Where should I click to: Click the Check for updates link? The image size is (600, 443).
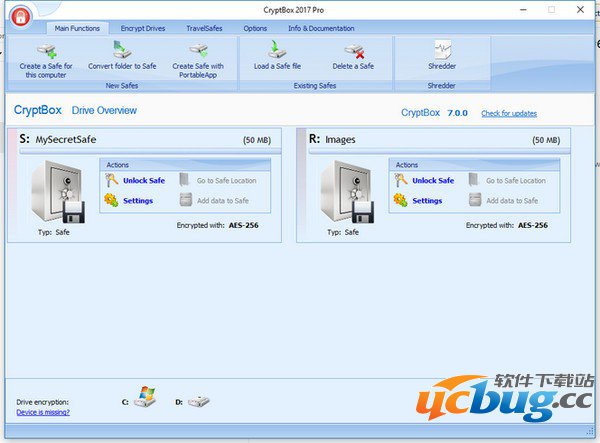point(508,113)
